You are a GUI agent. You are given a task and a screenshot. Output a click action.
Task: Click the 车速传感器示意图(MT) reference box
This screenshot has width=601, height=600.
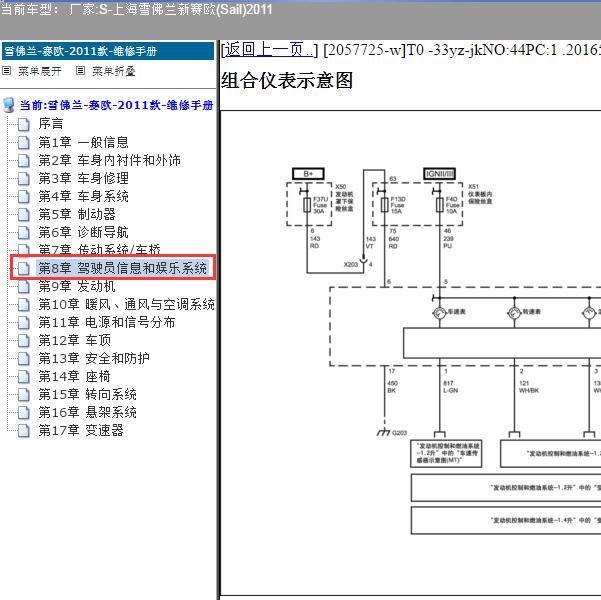(446, 454)
